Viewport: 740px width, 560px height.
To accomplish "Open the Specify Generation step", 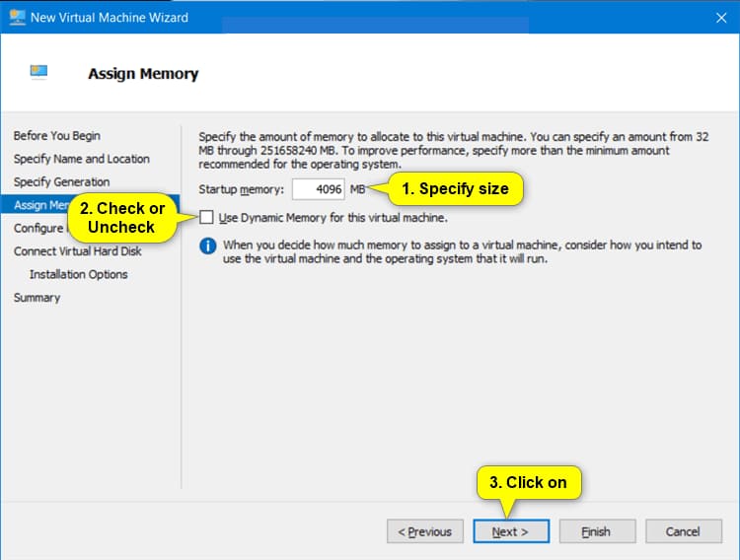I will (x=61, y=182).
